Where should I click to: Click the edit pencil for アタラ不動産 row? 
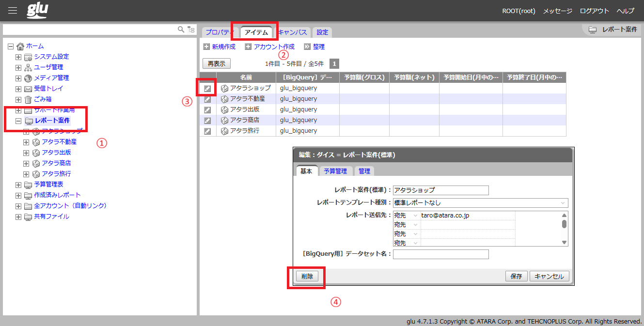pos(207,99)
